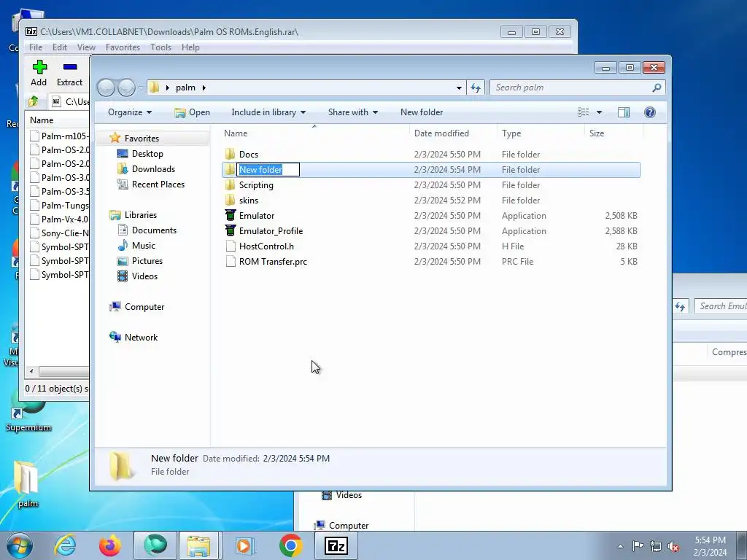747x560 pixels.
Task: Click the New folder rename text box
Action: (268, 169)
